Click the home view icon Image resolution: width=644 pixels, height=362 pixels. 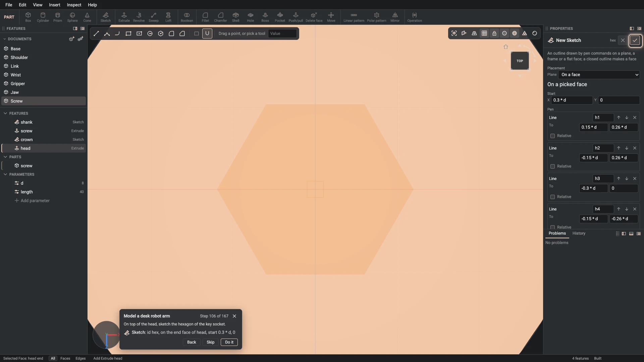tap(506, 47)
